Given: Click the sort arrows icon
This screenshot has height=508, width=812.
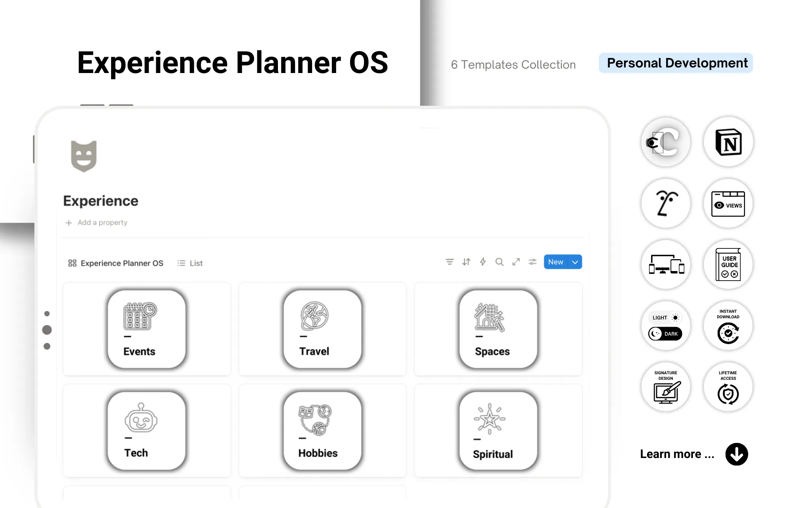Looking at the screenshot, I should (466, 262).
